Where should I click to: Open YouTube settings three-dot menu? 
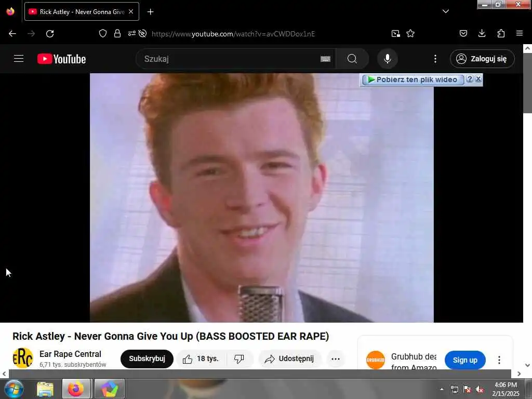(435, 59)
